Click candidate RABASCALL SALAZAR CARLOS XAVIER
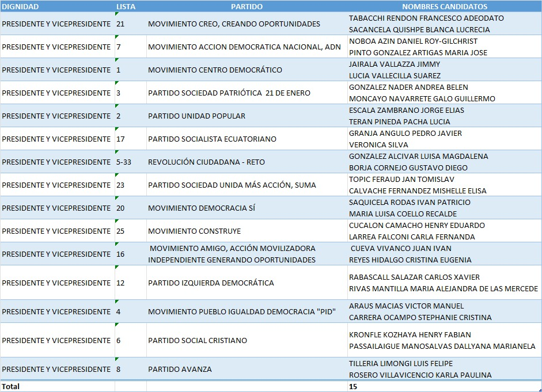 [414, 277]
